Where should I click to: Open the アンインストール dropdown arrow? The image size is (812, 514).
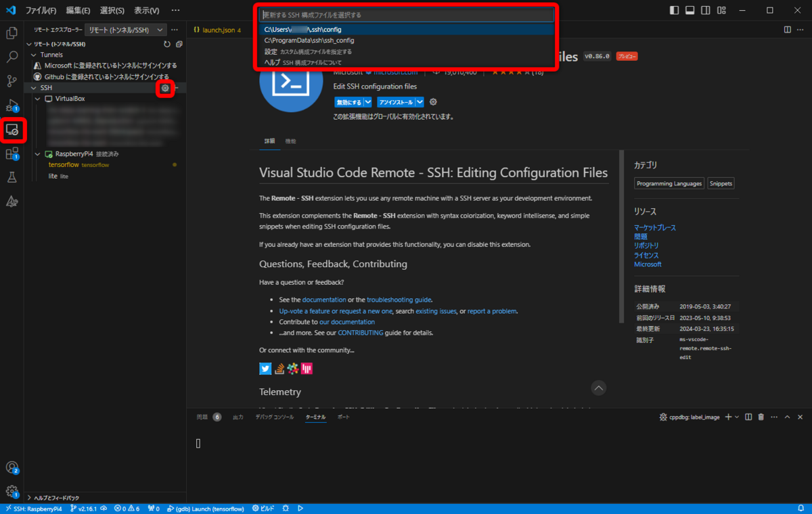(420, 102)
